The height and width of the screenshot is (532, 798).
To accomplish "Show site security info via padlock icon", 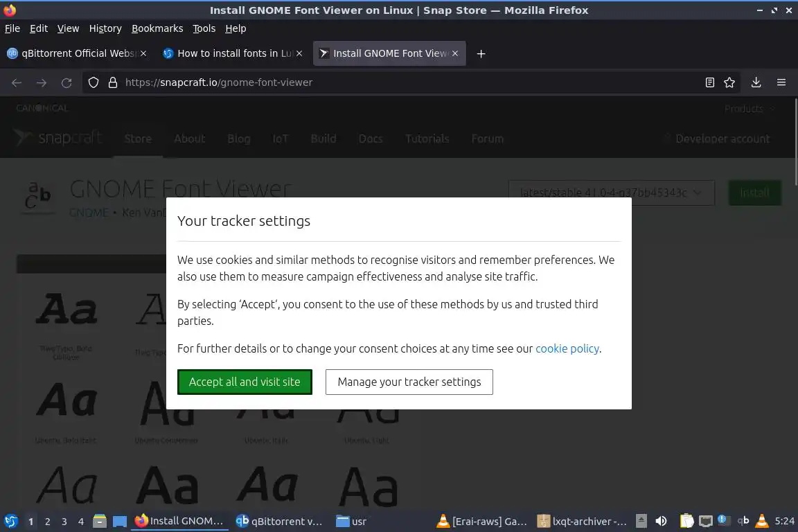I will tap(113, 82).
